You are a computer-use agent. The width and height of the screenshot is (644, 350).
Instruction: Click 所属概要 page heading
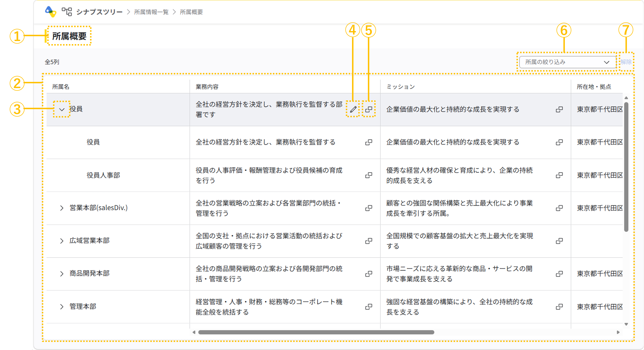point(69,36)
